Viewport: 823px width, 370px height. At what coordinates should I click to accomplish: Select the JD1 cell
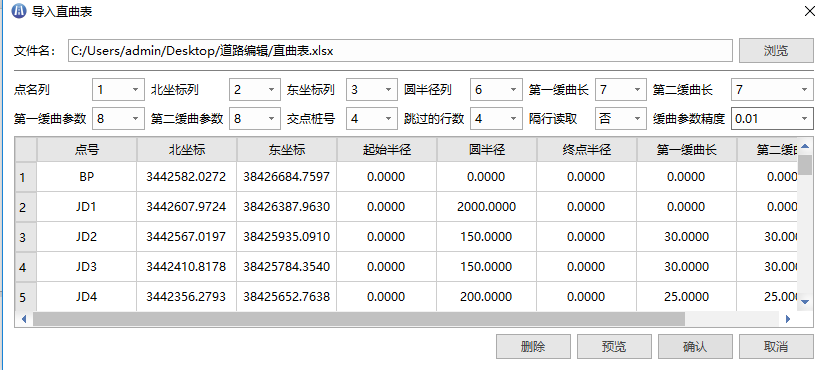pyautogui.click(x=87, y=207)
